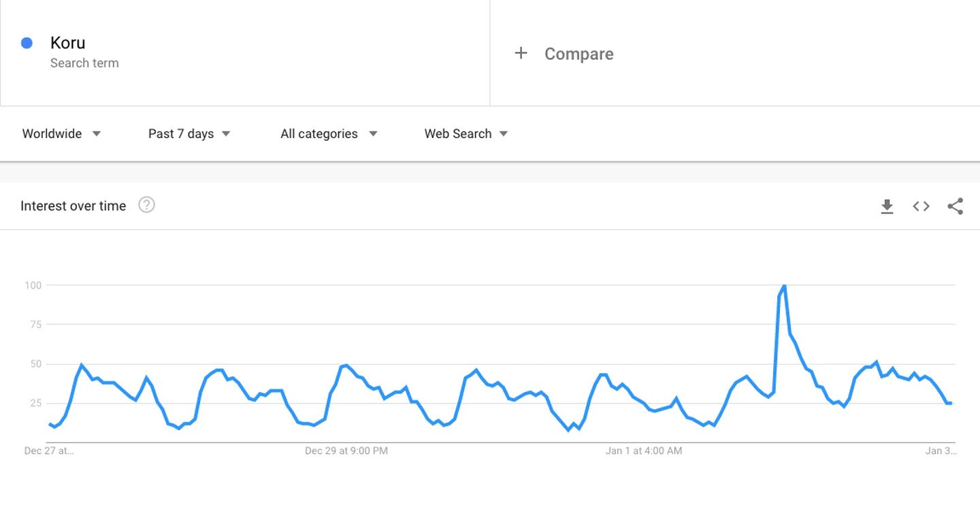
Task: Click the Search term subtitle under Koru
Action: pyautogui.click(x=84, y=63)
